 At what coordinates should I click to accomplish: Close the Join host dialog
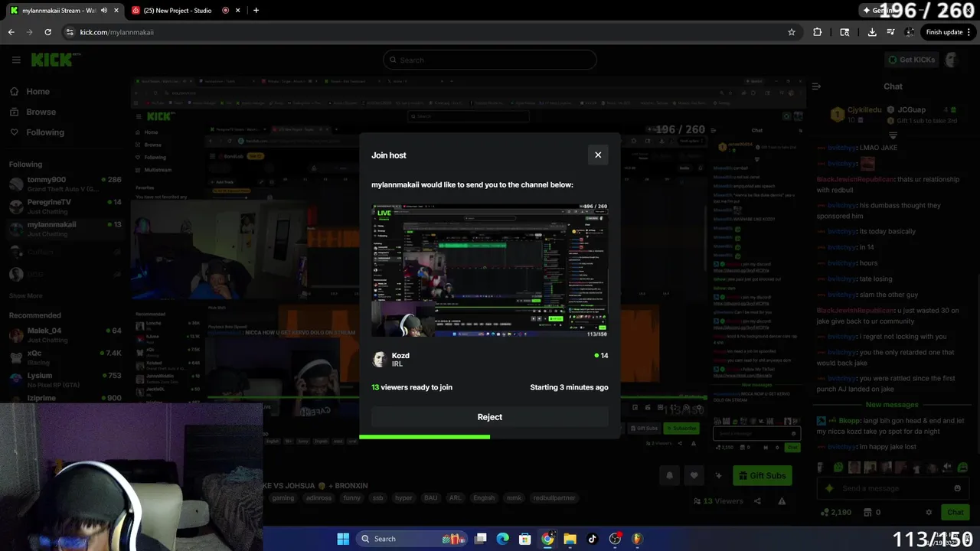coord(598,155)
